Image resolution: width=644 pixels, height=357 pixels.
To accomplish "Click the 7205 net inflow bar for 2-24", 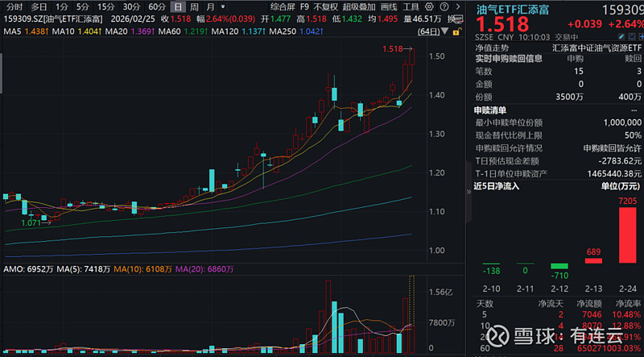I will point(627,235).
